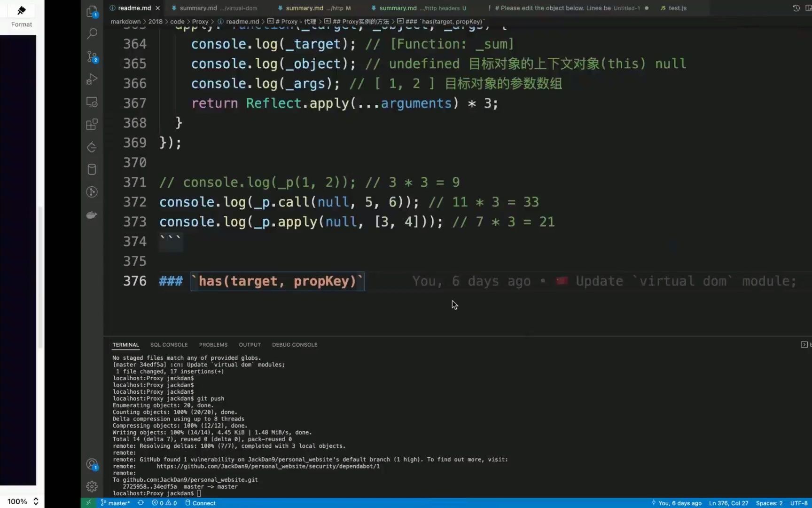
Task: Open the Source Control view icon
Action: [x=92, y=56]
